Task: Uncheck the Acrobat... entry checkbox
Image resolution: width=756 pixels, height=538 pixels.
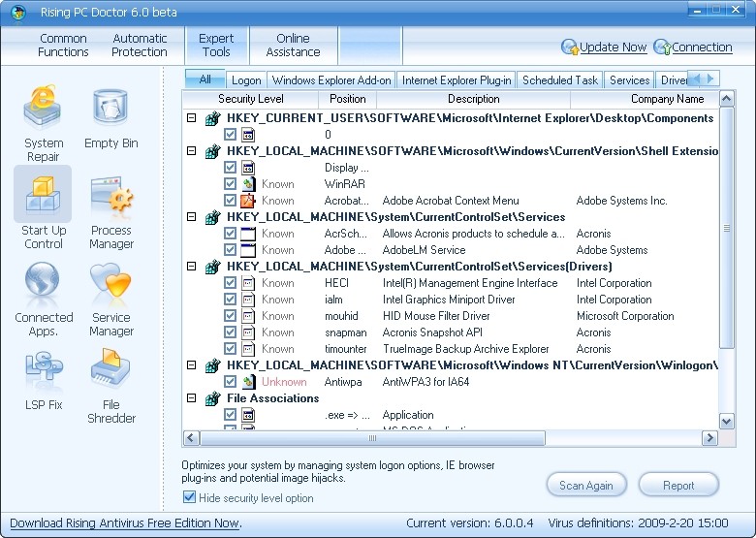Action: point(230,201)
